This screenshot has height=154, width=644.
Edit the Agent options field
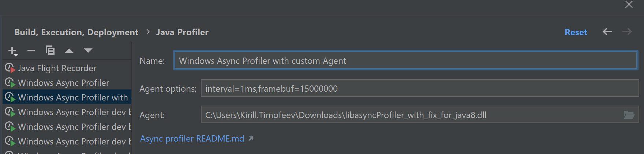point(420,88)
